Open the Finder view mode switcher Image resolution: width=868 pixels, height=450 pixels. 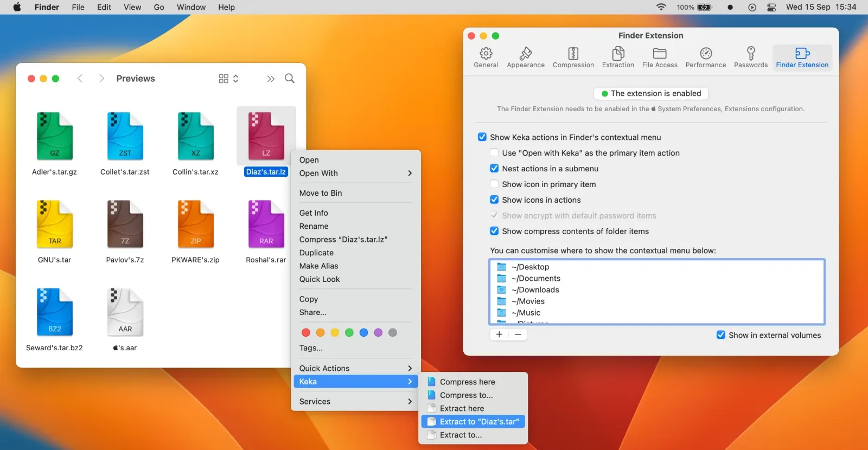(x=228, y=79)
